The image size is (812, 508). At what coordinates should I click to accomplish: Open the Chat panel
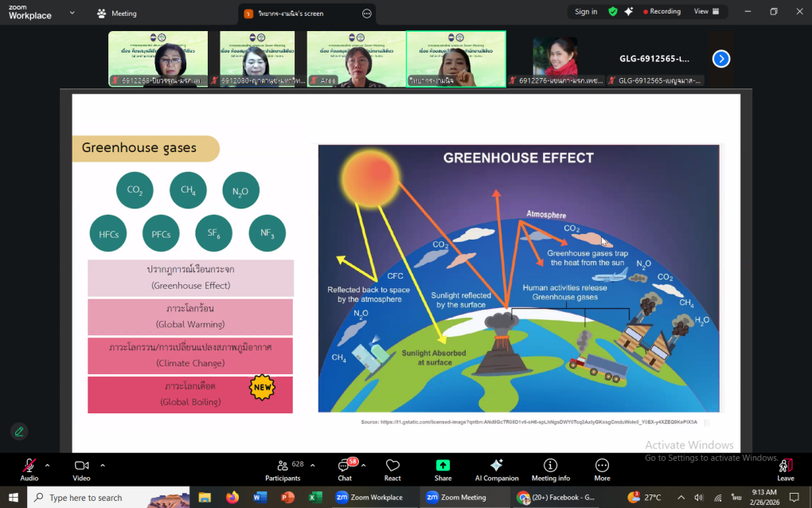(345, 469)
